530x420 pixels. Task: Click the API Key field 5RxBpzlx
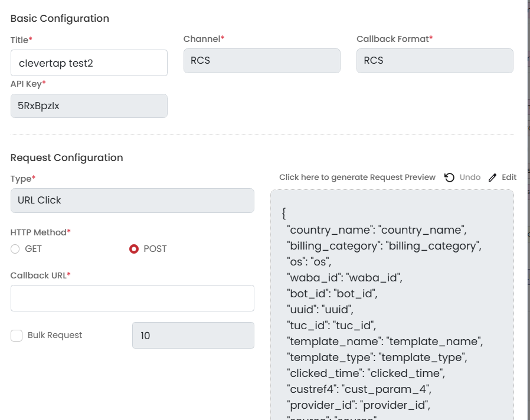click(89, 106)
